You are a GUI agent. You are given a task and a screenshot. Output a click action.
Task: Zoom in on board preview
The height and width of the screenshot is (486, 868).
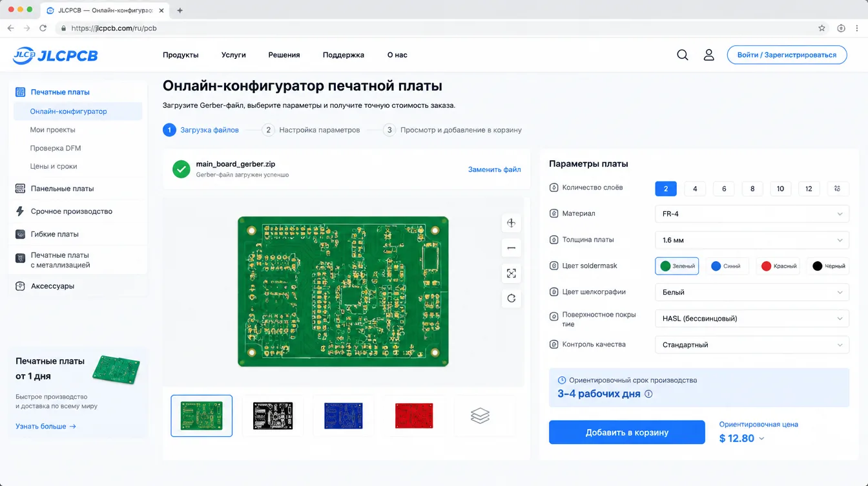click(512, 223)
